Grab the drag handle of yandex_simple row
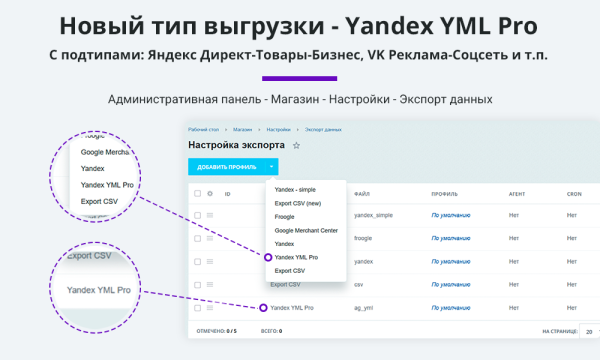Screen dimensions: 600x360 click(x=210, y=215)
